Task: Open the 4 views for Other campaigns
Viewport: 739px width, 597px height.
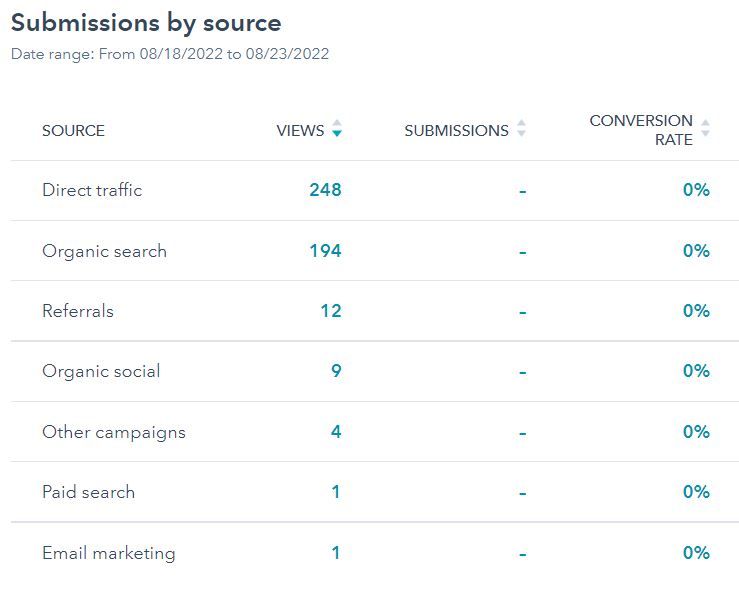Action: coord(336,432)
